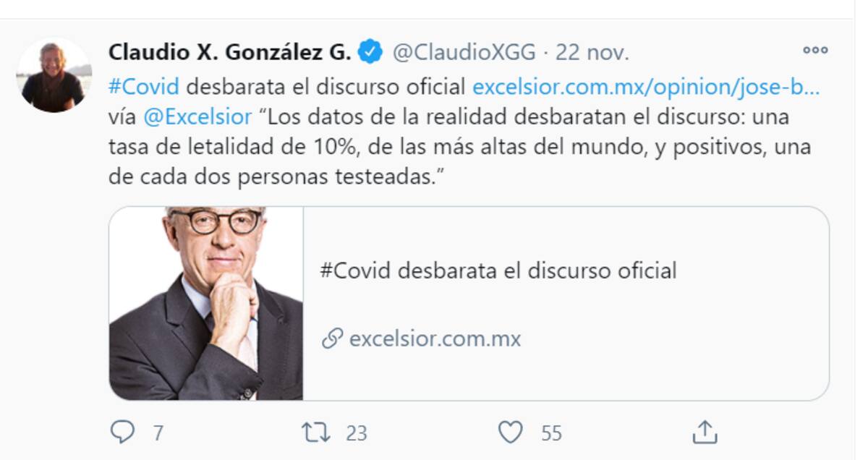This screenshot has height=460, width=868.
Task: Click the retweet count 23
Action: click(356, 433)
